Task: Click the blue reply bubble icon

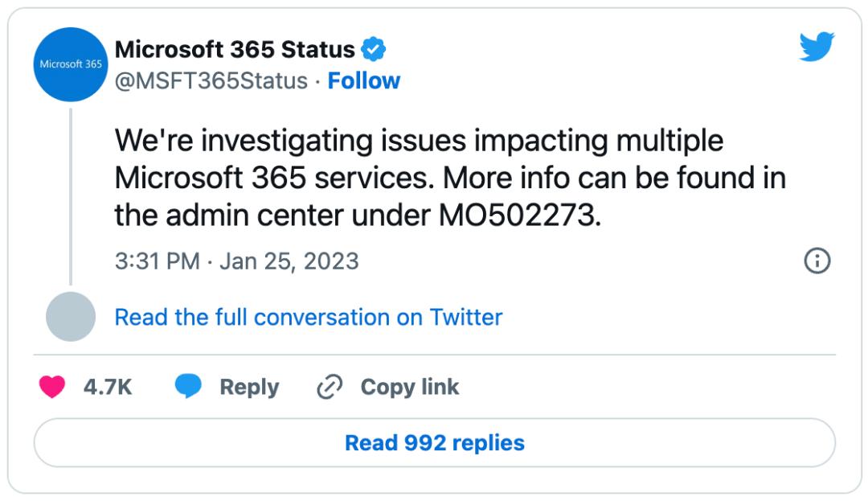Action: [x=190, y=387]
